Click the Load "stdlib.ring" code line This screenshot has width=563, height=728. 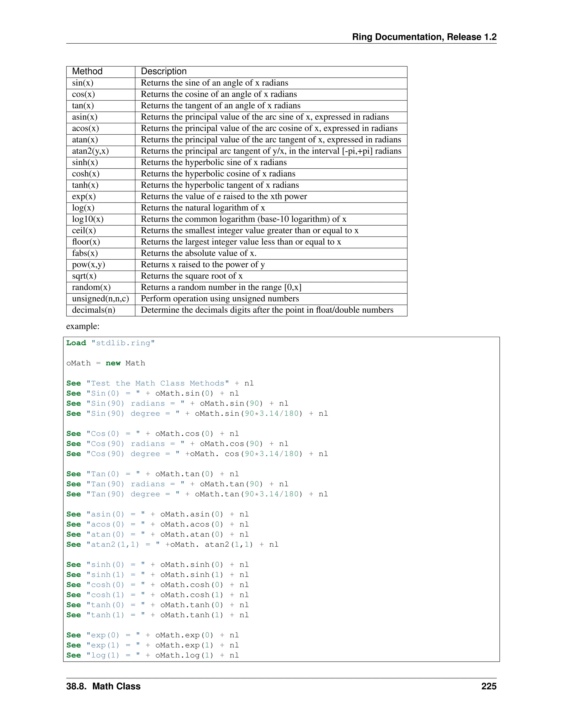click(x=111, y=343)
